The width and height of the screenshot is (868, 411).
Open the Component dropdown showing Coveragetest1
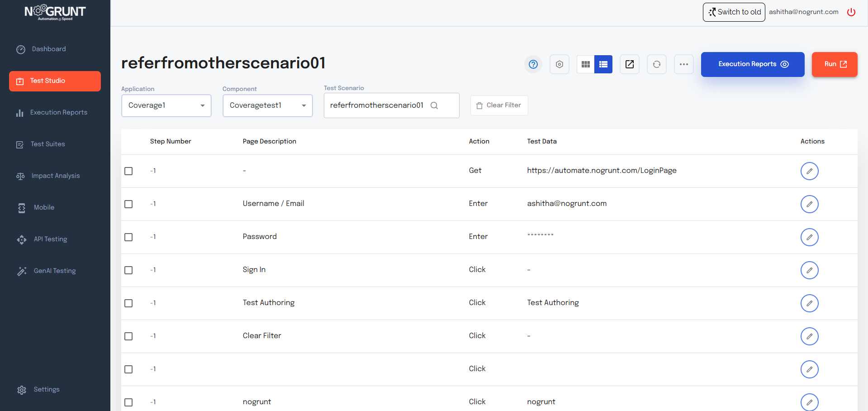click(x=268, y=105)
